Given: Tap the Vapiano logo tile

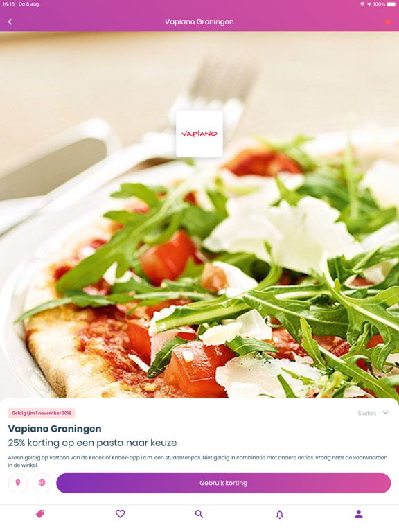Looking at the screenshot, I should 199,134.
